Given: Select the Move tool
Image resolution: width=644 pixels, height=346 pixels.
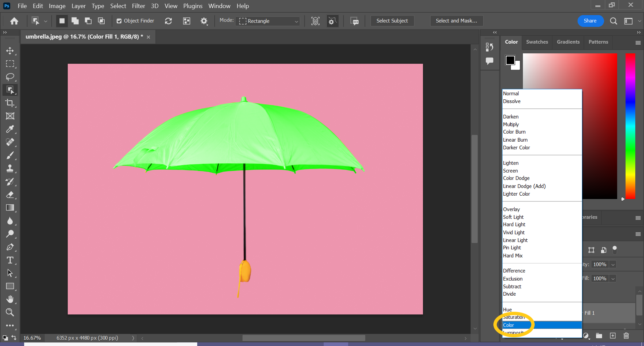Looking at the screenshot, I should point(10,51).
